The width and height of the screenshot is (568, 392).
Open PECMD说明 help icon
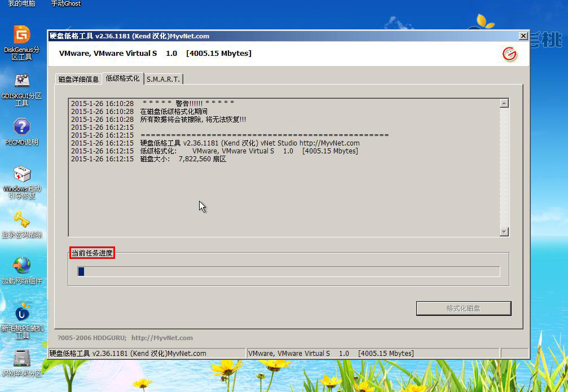(x=22, y=131)
